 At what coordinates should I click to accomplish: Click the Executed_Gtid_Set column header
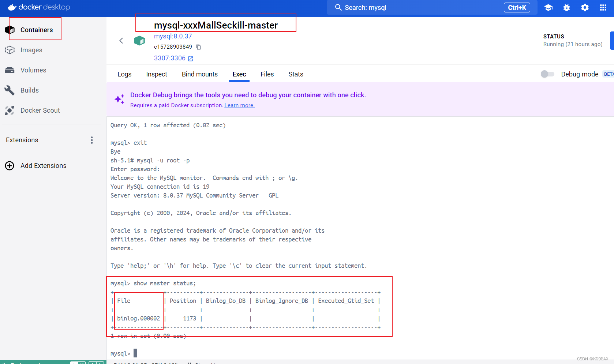[x=346, y=301]
